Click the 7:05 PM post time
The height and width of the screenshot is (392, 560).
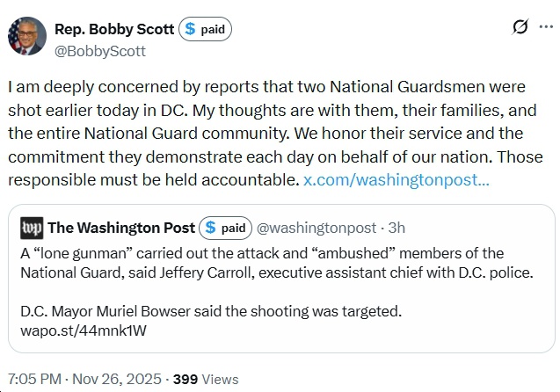pyautogui.click(x=35, y=379)
